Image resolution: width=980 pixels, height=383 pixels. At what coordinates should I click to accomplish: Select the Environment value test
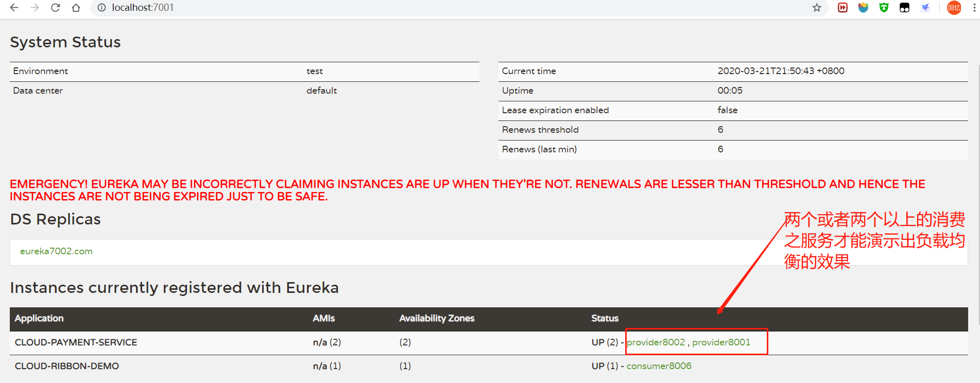tap(315, 71)
